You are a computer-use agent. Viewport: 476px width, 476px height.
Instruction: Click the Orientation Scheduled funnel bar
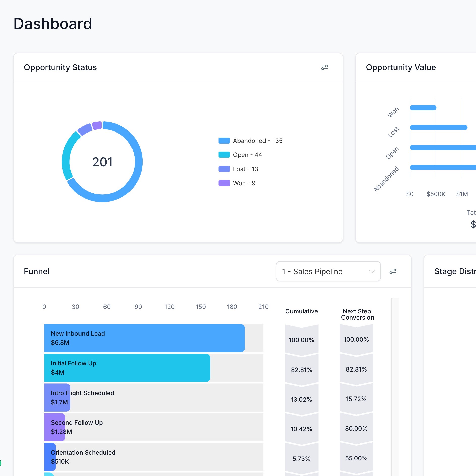click(50, 457)
